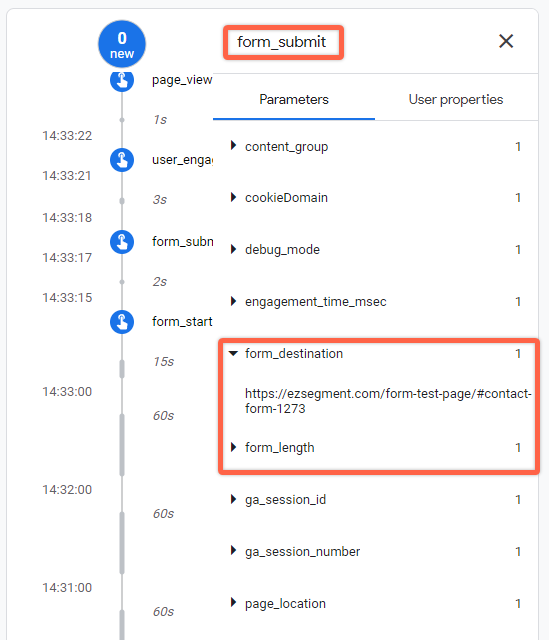Image resolution: width=549 pixels, height=640 pixels.
Task: Switch to the User properties tab
Action: click(x=456, y=100)
